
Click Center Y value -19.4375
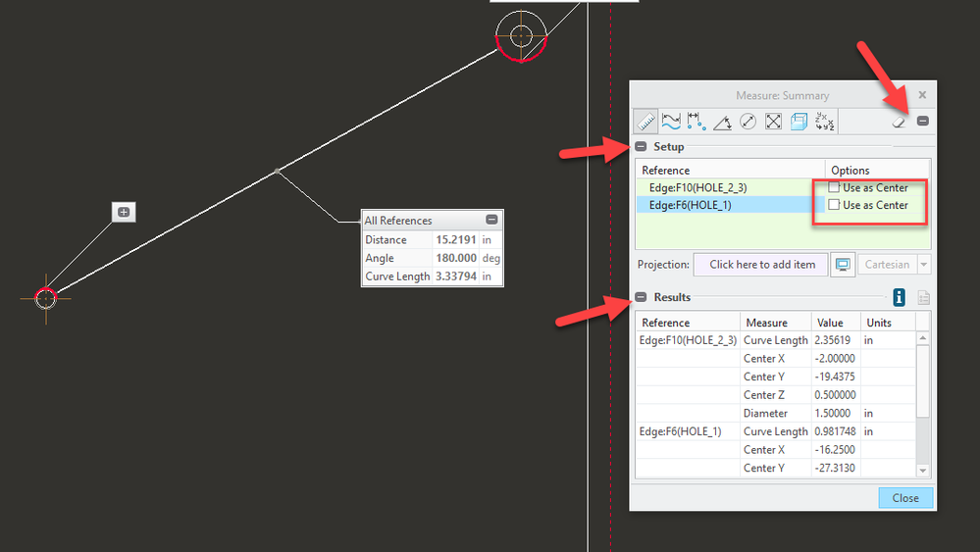click(x=835, y=376)
